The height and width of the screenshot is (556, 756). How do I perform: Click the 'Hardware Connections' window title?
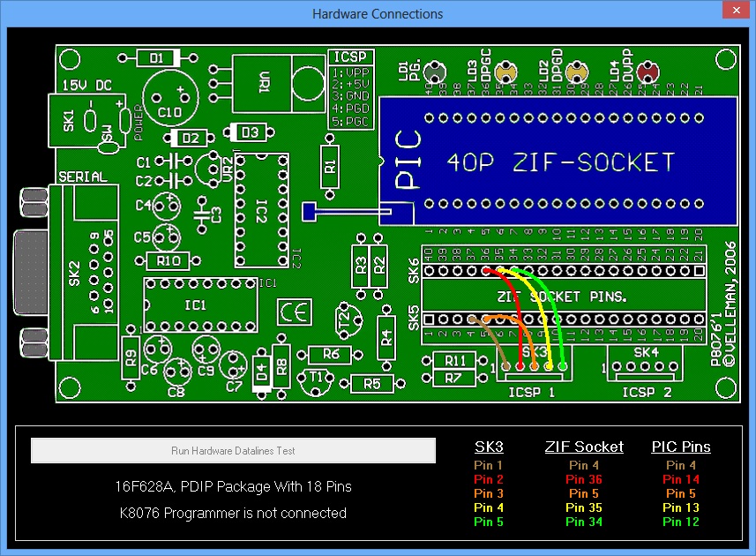click(378, 14)
